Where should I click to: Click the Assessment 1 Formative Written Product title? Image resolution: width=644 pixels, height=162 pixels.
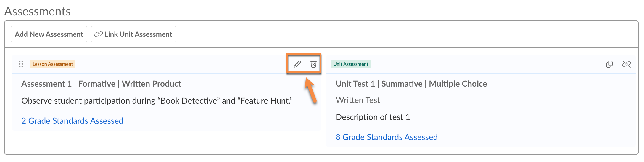click(x=101, y=84)
